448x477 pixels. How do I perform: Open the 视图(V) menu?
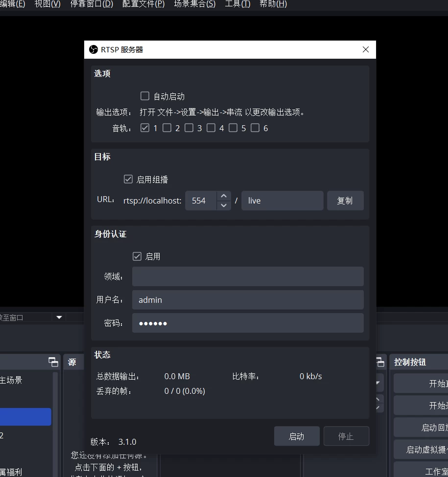click(47, 4)
